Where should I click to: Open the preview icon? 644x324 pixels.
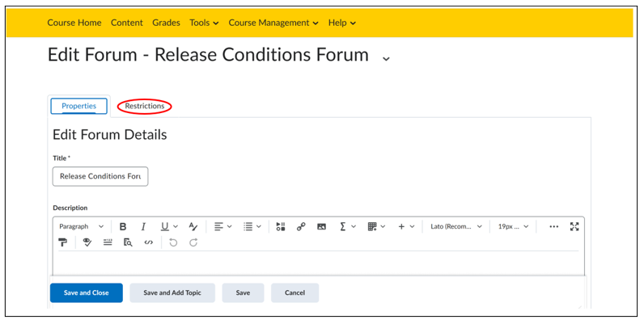pos(128,242)
